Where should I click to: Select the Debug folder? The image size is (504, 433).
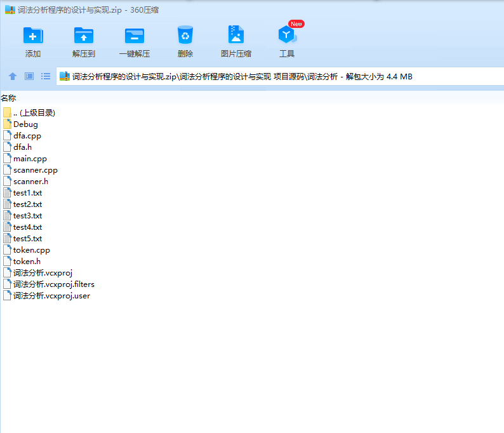[x=20, y=124]
